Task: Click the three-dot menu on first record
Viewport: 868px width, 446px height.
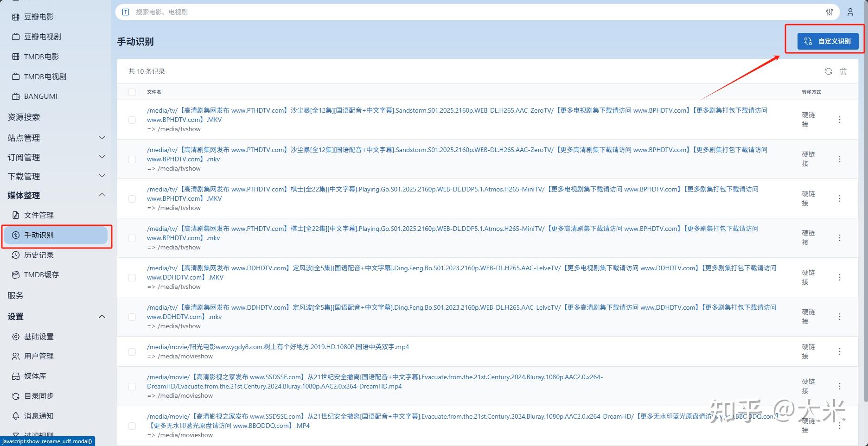Action: (x=840, y=120)
